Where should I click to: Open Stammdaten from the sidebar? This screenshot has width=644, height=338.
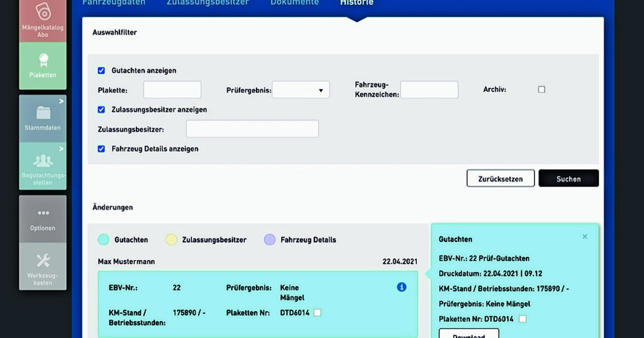click(42, 116)
